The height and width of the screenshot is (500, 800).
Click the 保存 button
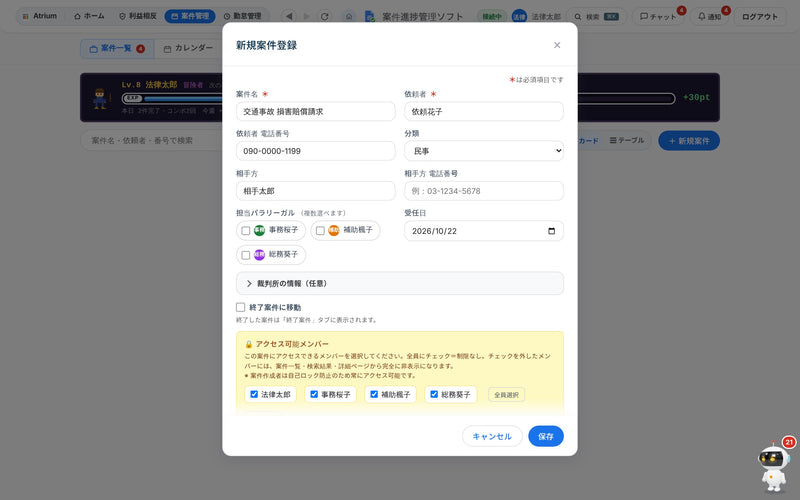pos(545,436)
